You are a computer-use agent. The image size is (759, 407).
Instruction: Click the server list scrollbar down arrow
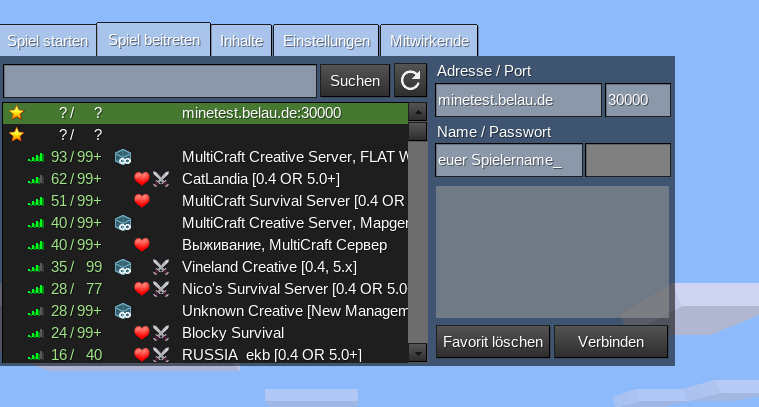coord(417,352)
